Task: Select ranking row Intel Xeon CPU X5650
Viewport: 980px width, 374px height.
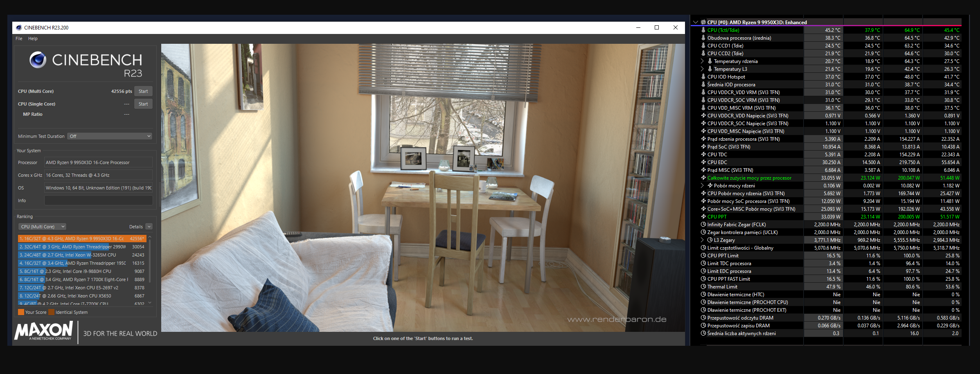Action: coord(82,296)
